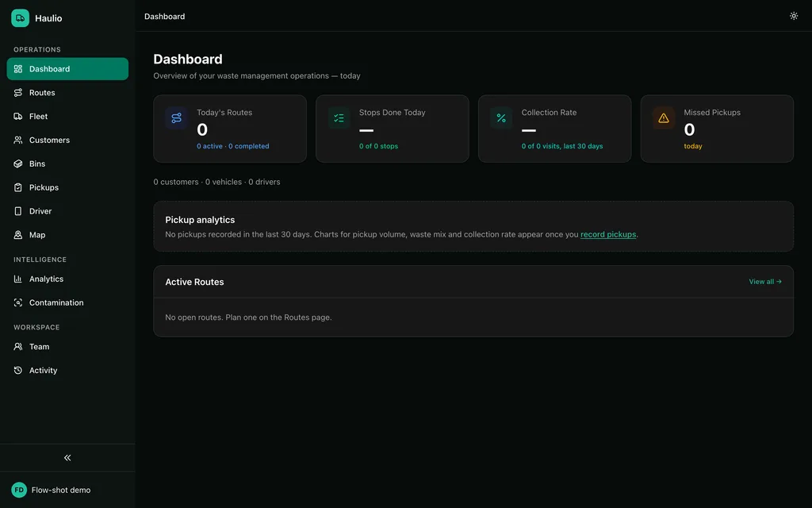Image resolution: width=812 pixels, height=508 pixels.
Task: Select Bins in the sidebar
Action: 67,164
